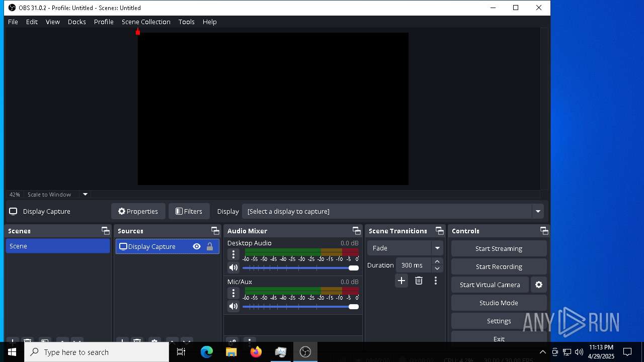Click the Display Capture monitor icon in Sources

(x=123, y=246)
